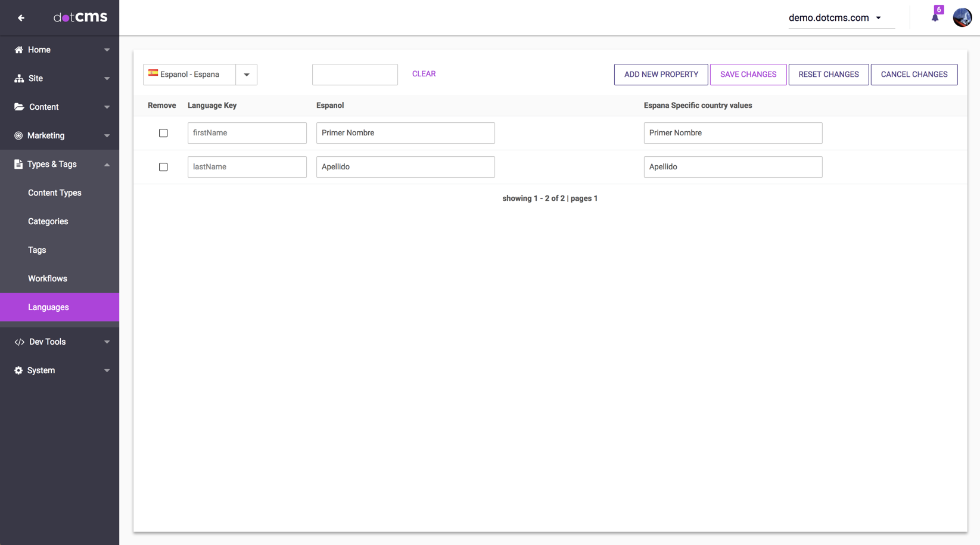
Task: Open Content Types in sidebar
Action: click(55, 193)
